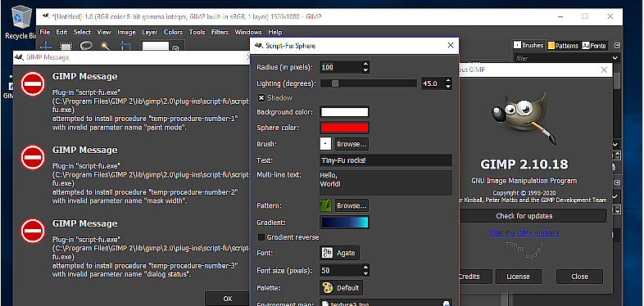Click Wilber icon in Script-Fu title bar
Viewport: 644px width, 306px height.
258,46
